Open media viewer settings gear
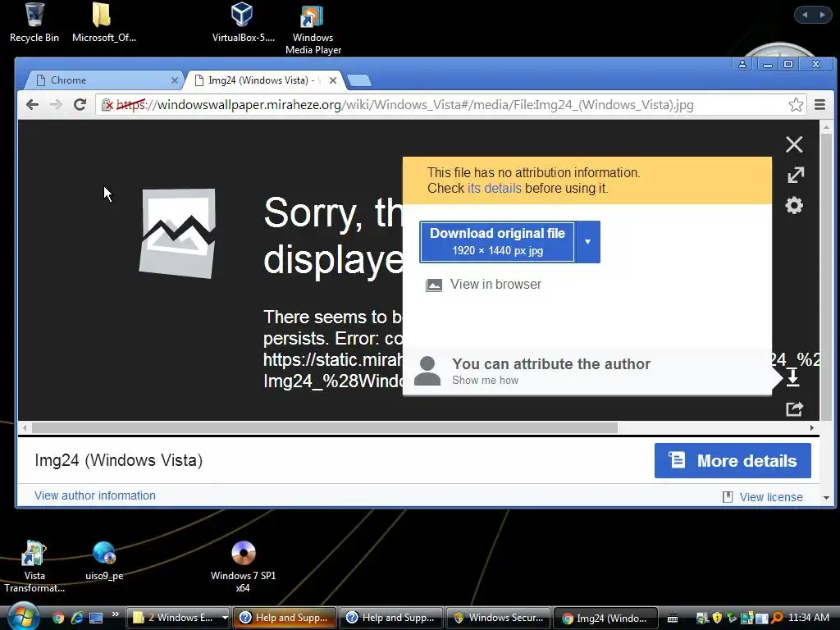Screen dimensions: 840x630 794,205
